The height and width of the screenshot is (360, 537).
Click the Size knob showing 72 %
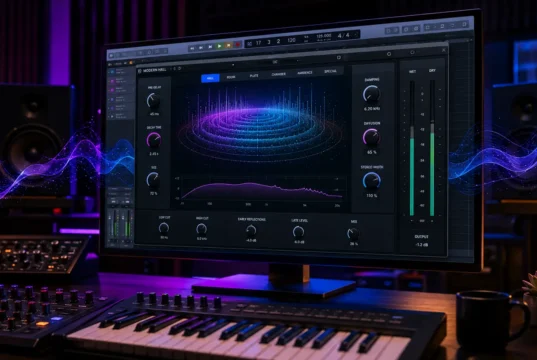coord(153,179)
